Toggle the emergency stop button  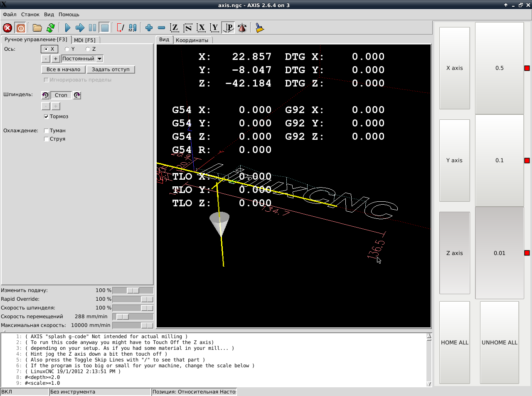click(7, 28)
